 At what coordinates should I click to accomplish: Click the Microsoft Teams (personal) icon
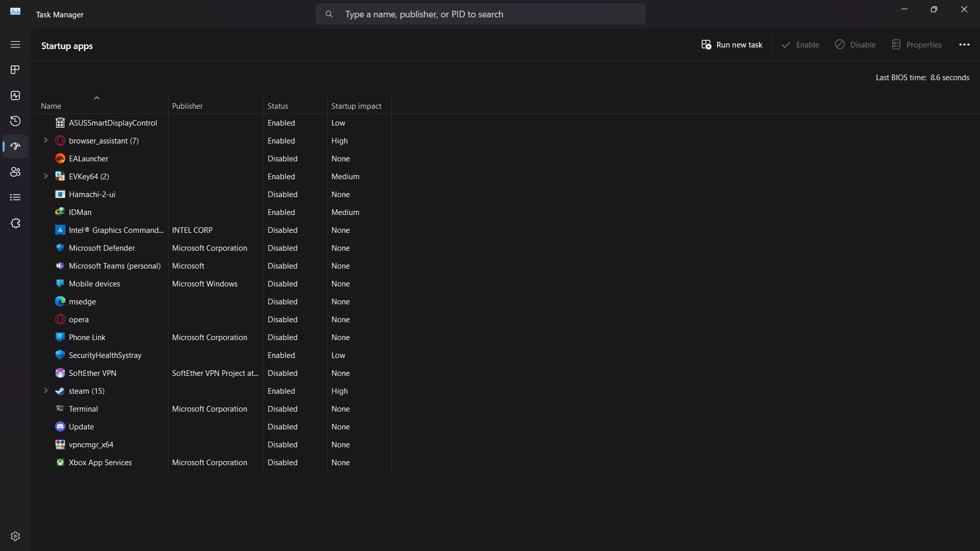coord(60,266)
